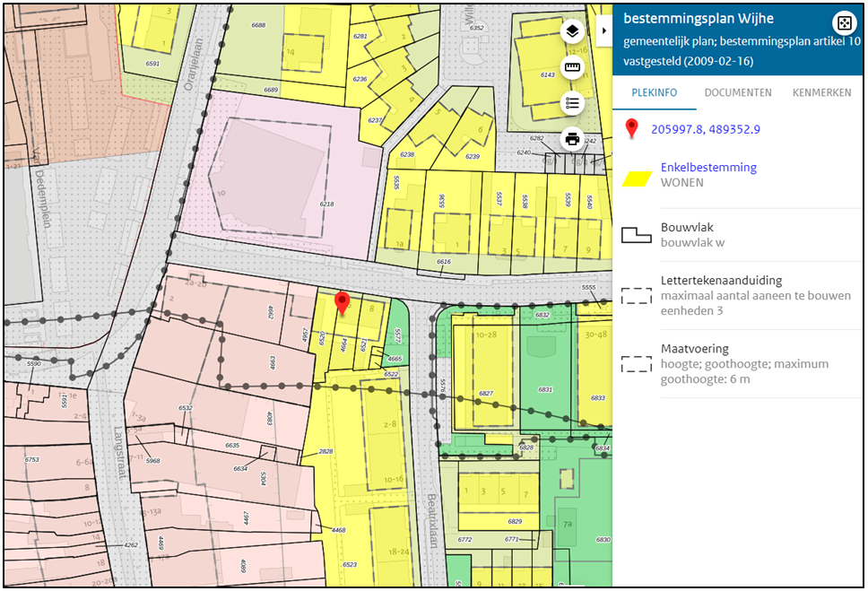Viewport: 868px width, 591px height.
Task: Click the WONEN label text
Action: coord(682,183)
